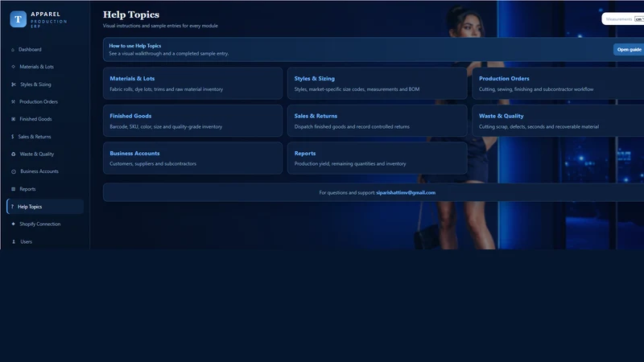Screen dimensions: 644x362
Task: Click the recycle icon for Waste & Quality
Action: (13, 154)
